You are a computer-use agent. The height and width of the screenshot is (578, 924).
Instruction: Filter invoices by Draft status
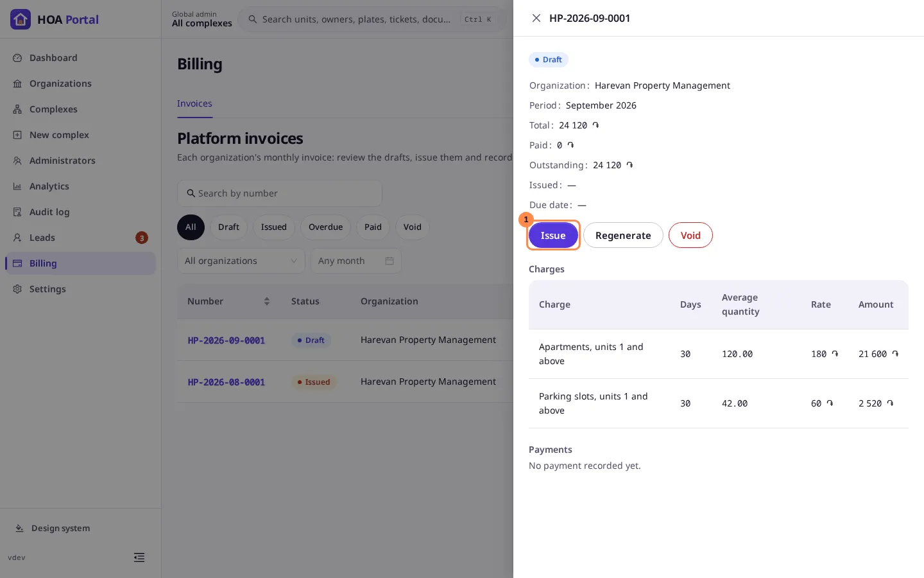(x=228, y=227)
